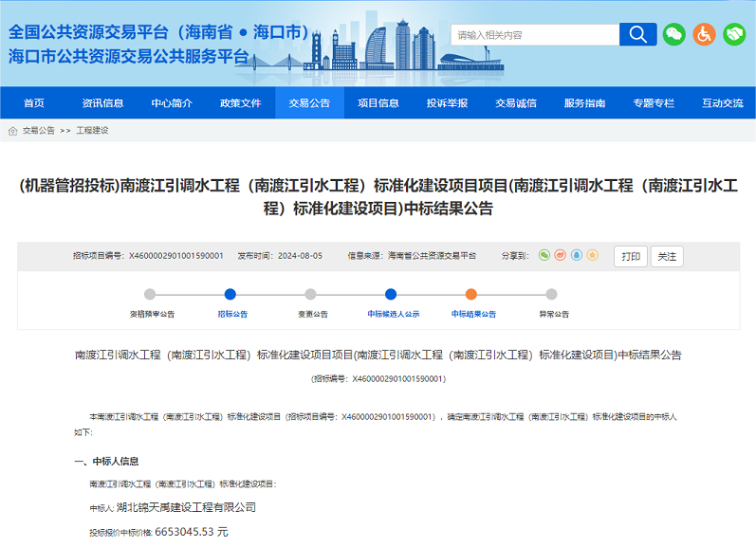Open the 工程建设 breadcrumb link
Viewport: 756px width, 547px height.
point(92,131)
